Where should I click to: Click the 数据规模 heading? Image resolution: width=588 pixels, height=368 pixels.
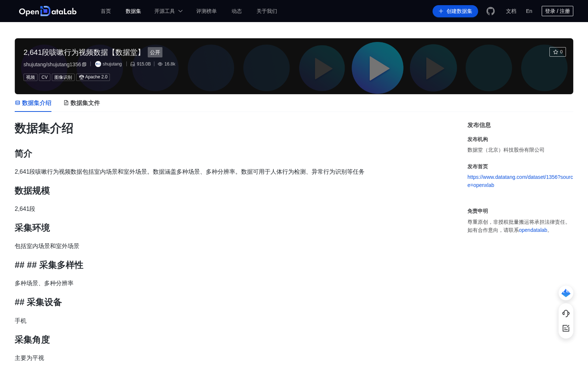[32, 191]
